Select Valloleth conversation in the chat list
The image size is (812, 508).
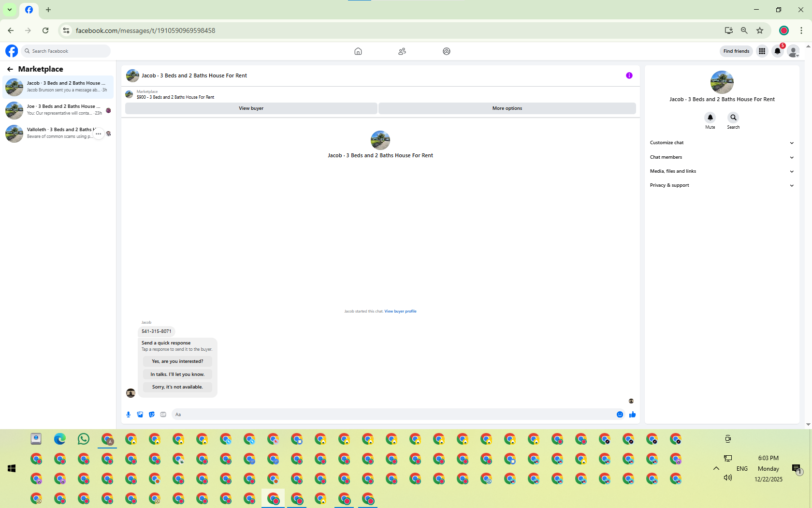[58, 134]
